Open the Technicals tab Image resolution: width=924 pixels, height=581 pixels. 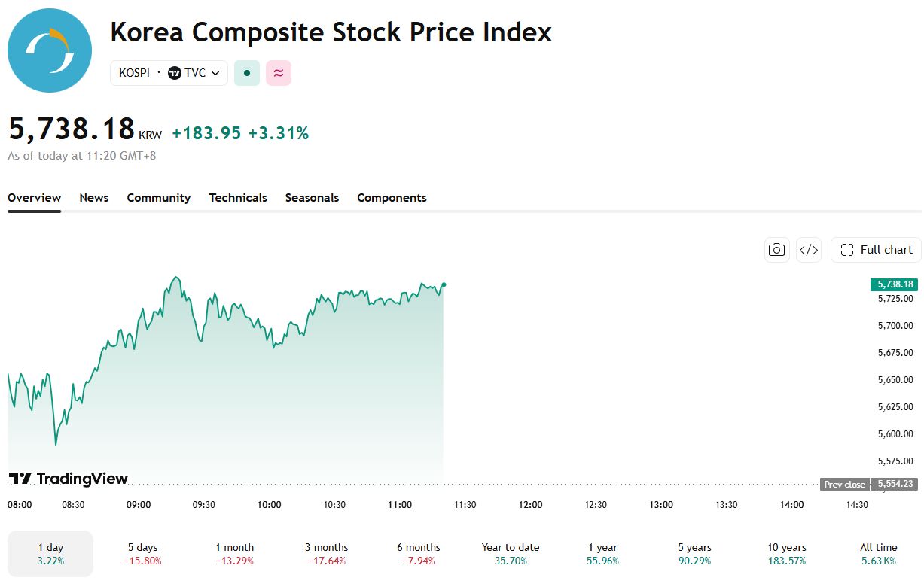[x=238, y=198]
